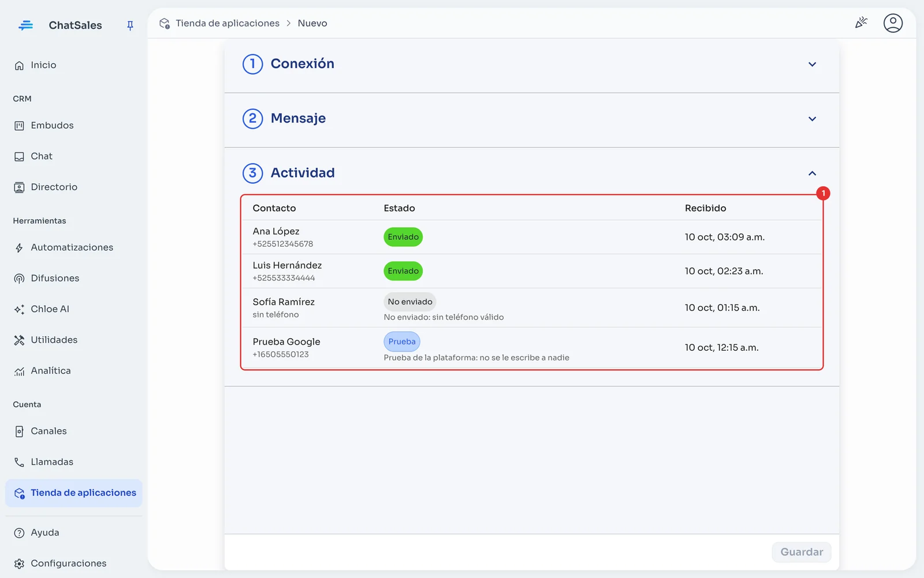Click the Automatizaciones lightning icon
The image size is (924, 578).
(19, 248)
